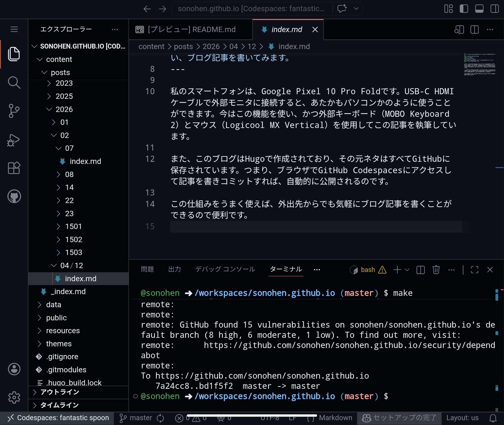Open the Source Control view

(14, 111)
